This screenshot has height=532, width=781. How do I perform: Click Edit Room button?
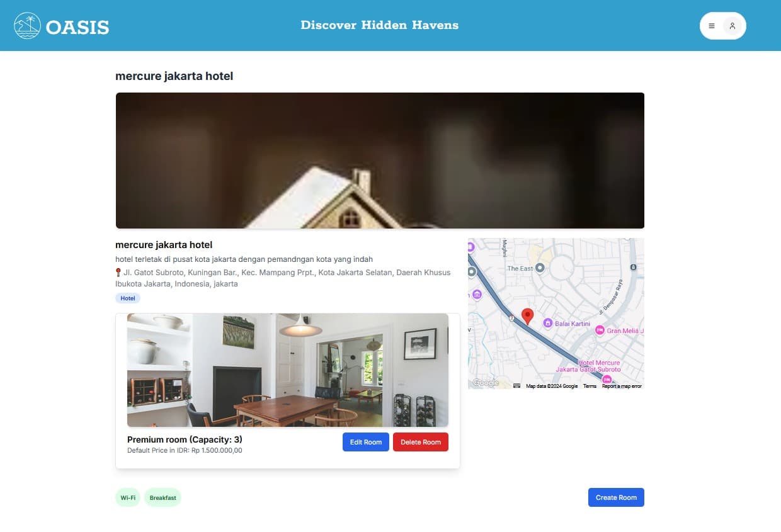coord(366,442)
